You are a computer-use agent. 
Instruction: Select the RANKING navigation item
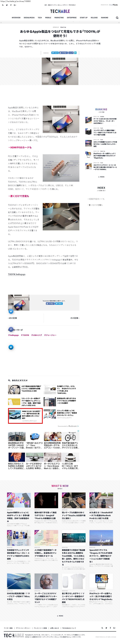[104, 18]
